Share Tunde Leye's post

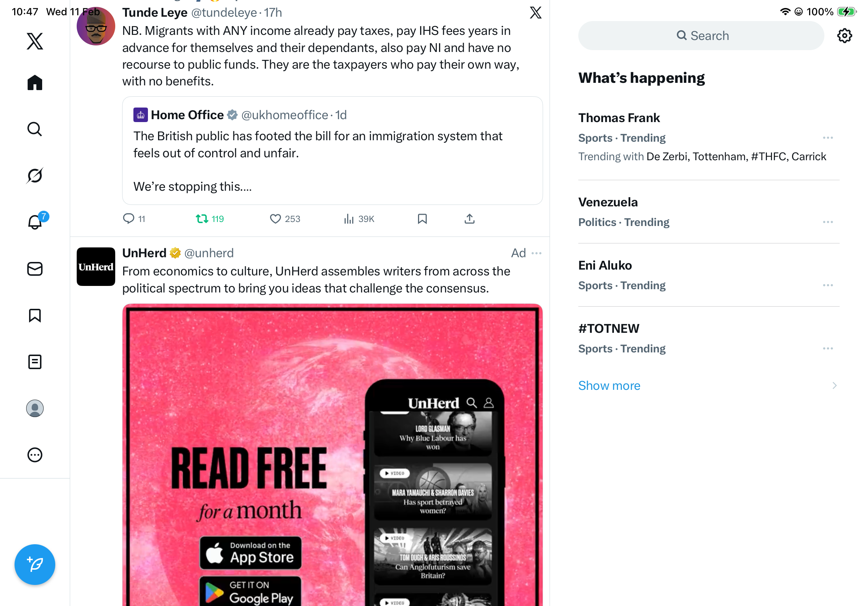pyautogui.click(x=469, y=219)
